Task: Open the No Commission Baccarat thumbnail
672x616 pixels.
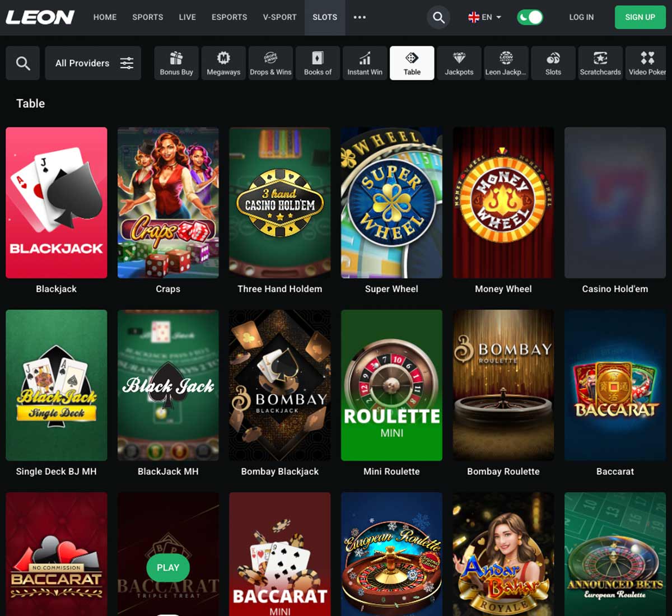Action: point(56,554)
